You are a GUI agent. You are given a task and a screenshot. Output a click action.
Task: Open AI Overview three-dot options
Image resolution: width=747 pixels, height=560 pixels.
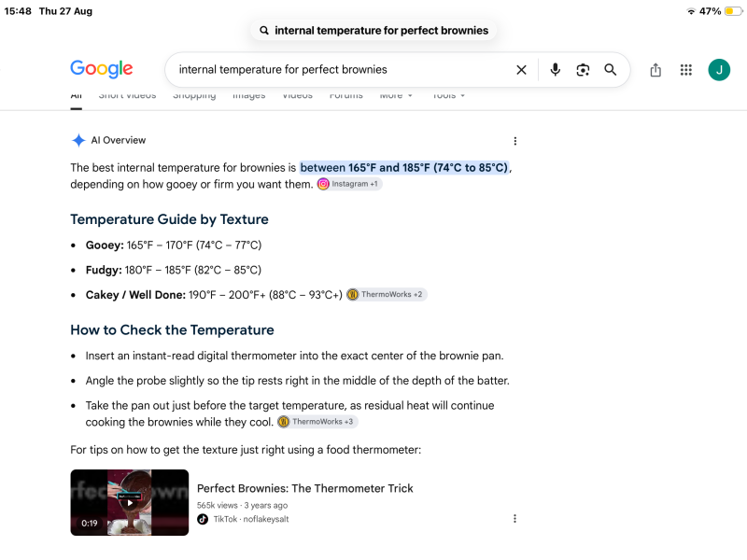point(515,141)
